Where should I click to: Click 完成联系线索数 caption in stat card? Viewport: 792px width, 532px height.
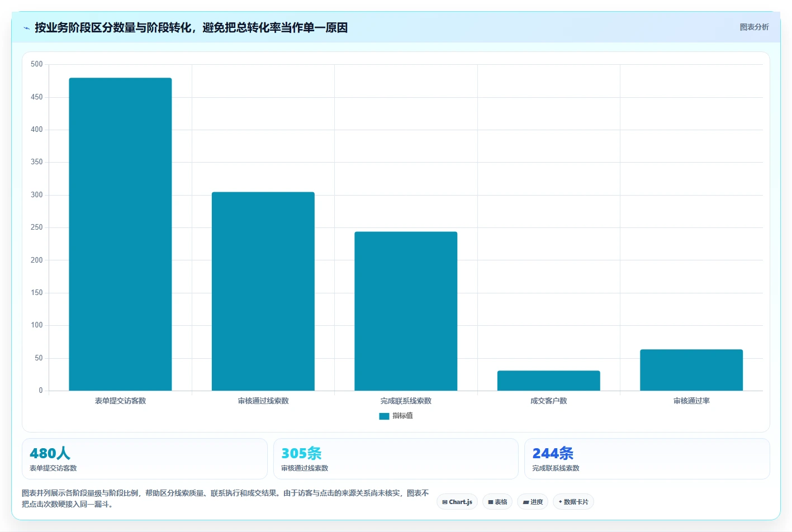pyautogui.click(x=556, y=468)
